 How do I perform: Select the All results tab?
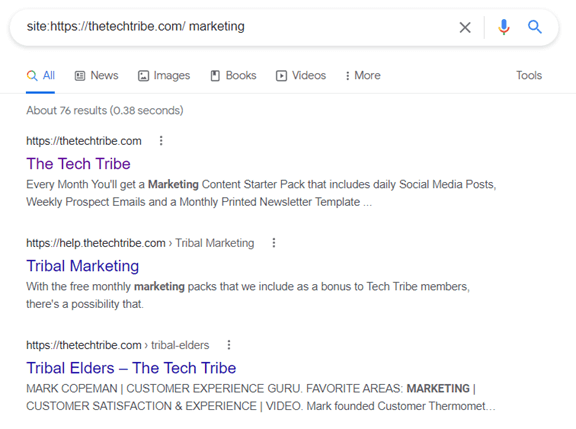40,76
